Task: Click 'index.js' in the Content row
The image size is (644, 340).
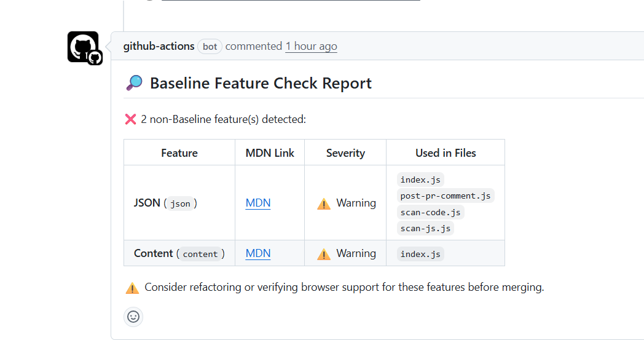Action: (x=420, y=254)
